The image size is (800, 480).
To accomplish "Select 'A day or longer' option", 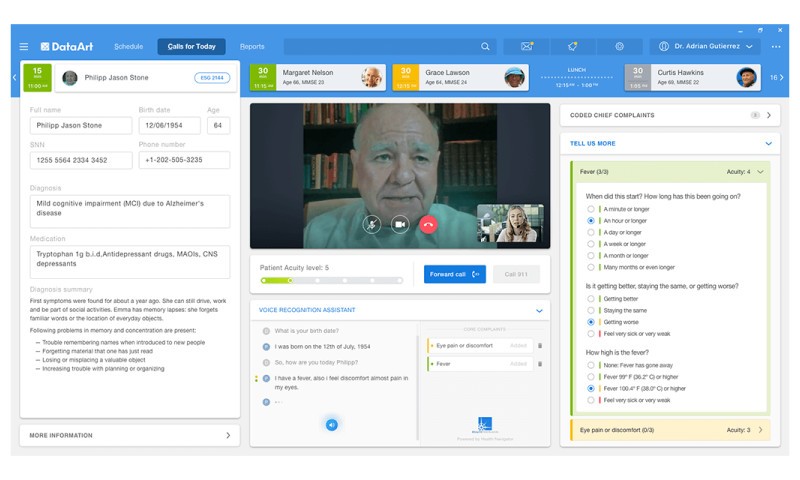I will tap(591, 233).
